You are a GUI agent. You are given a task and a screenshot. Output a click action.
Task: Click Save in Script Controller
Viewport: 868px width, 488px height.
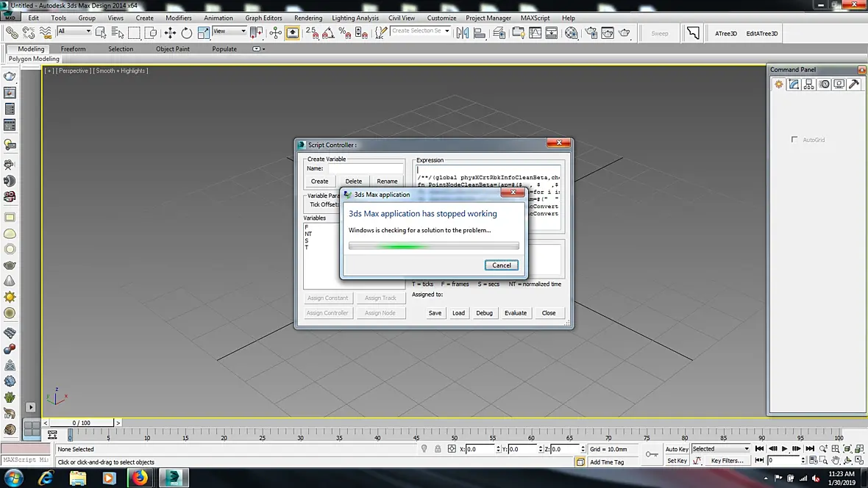[x=435, y=312]
